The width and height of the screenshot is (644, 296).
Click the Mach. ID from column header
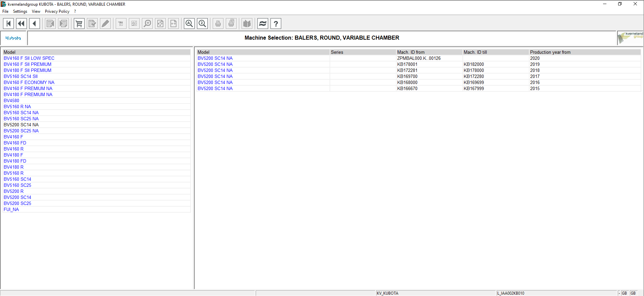(429, 52)
